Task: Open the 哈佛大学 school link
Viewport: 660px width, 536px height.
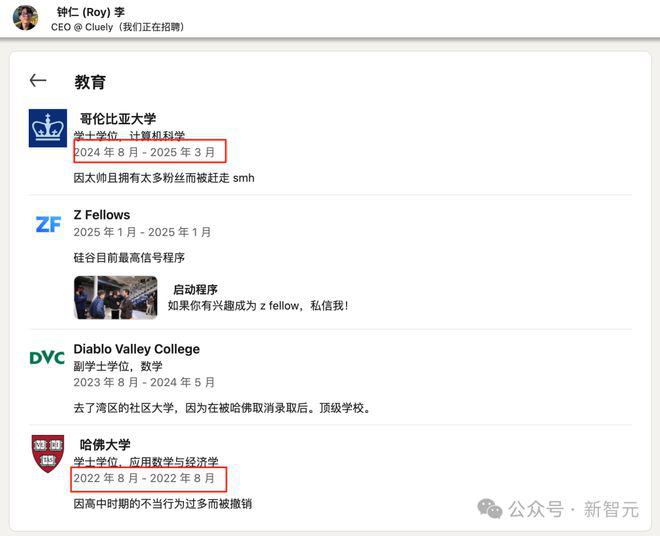Action: click(x=105, y=445)
